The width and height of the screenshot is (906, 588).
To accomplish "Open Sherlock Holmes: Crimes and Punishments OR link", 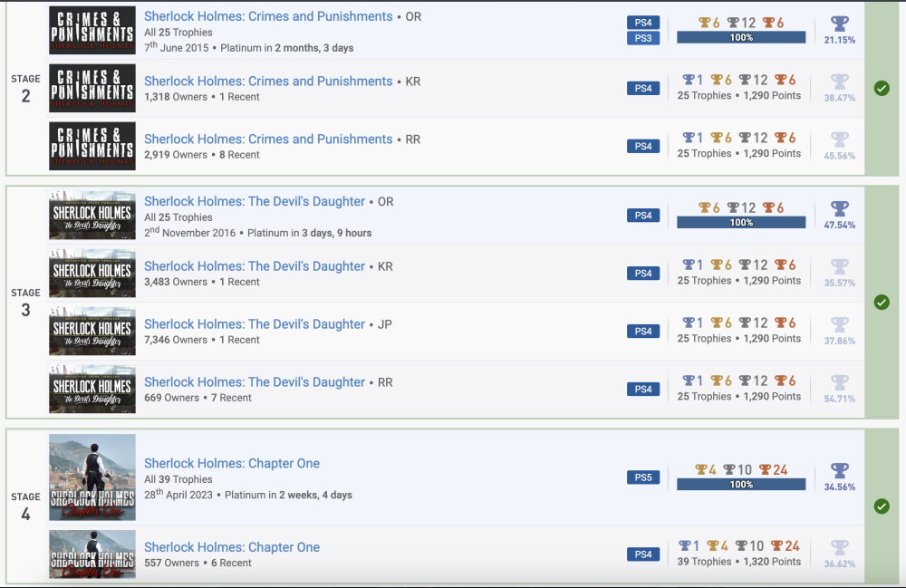I will tap(268, 16).
